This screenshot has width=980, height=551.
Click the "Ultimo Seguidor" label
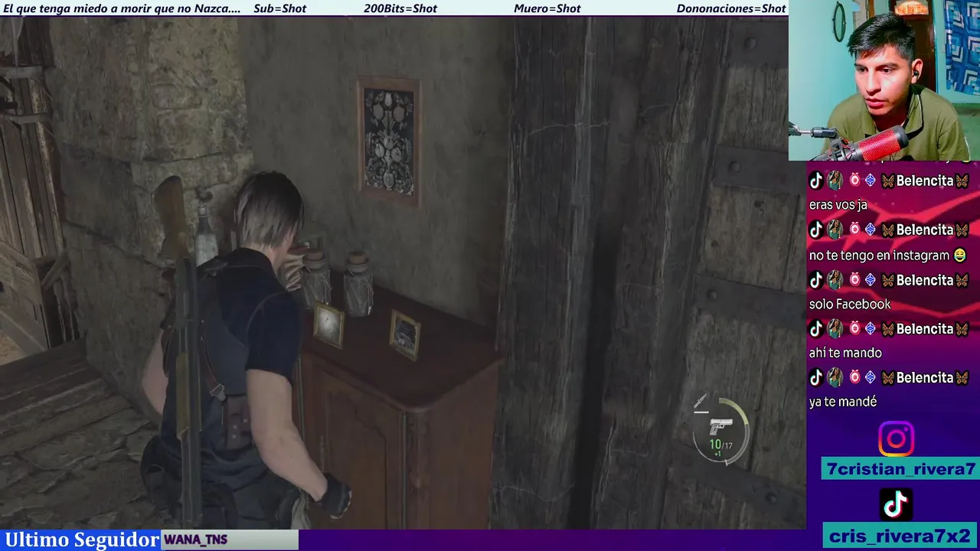(x=80, y=540)
